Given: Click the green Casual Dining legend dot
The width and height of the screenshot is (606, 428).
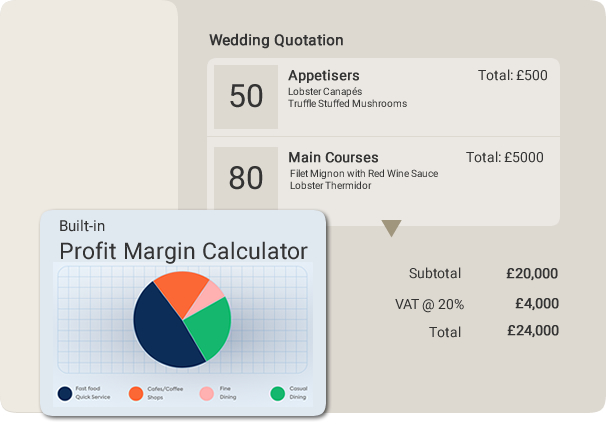Looking at the screenshot, I should tap(277, 393).
